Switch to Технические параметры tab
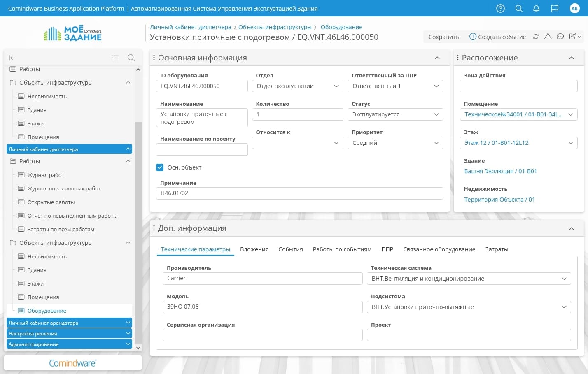The image size is (588, 374). (196, 249)
